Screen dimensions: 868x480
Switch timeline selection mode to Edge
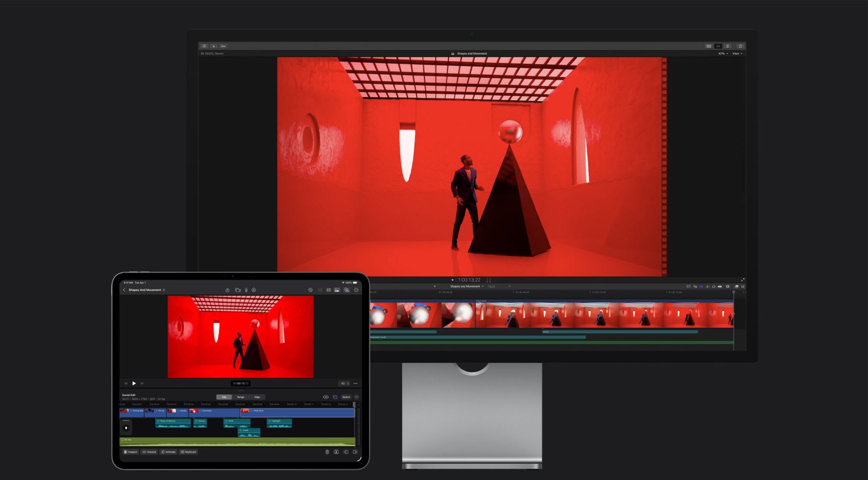(257, 397)
